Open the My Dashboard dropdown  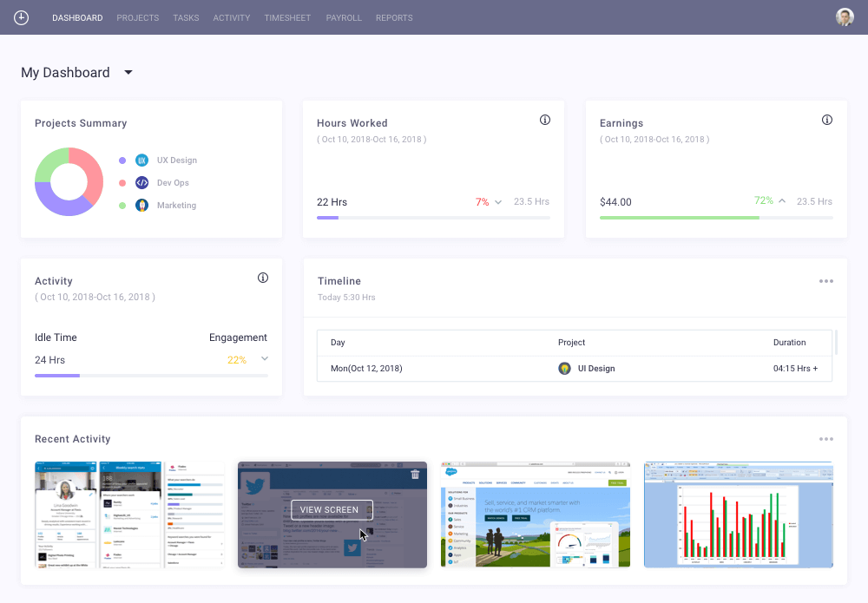128,72
